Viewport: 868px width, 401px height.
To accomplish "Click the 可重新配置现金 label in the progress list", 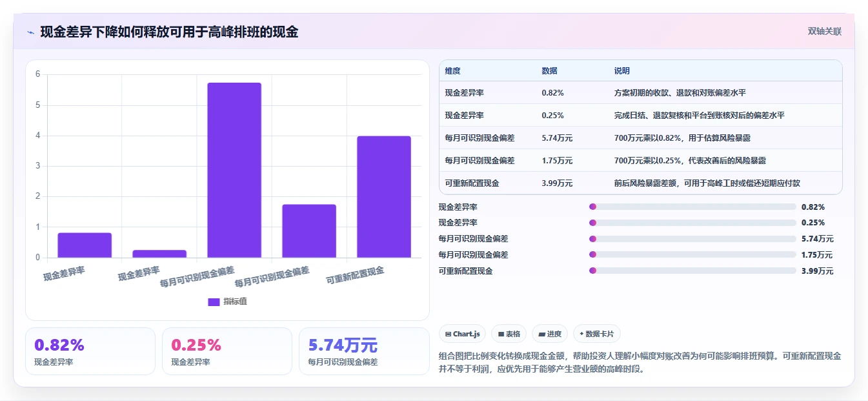I will 465,271.
